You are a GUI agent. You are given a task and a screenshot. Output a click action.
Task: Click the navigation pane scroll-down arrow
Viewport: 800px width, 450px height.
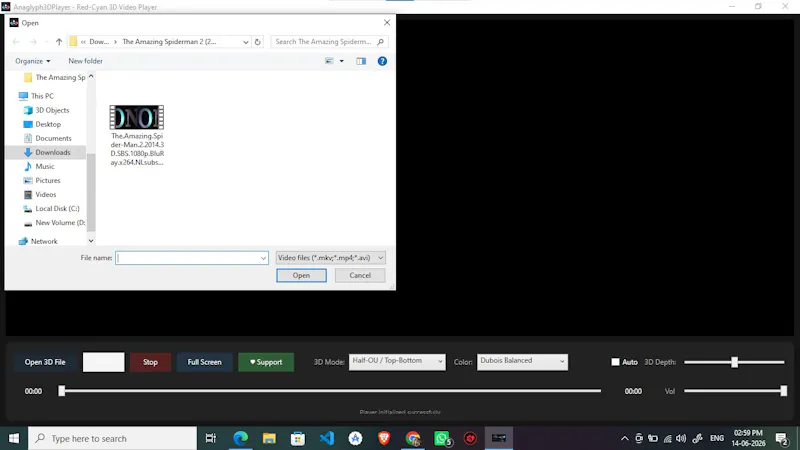click(x=91, y=241)
